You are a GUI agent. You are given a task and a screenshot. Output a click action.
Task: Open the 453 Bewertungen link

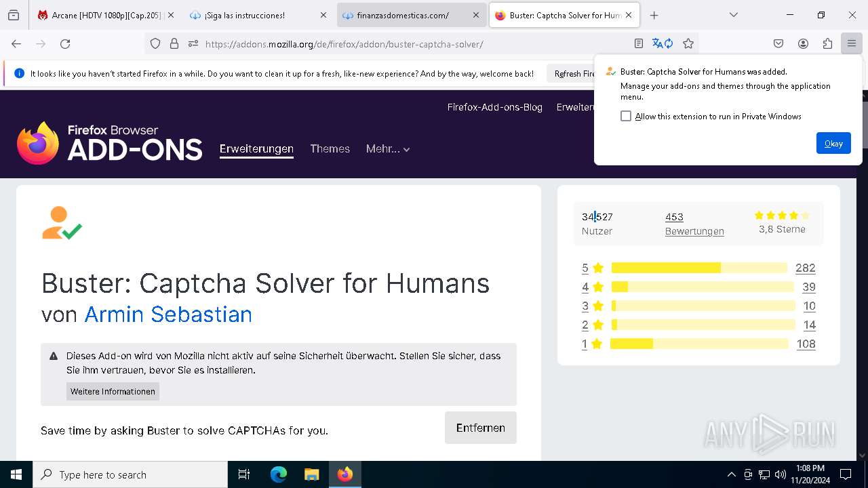[694, 224]
